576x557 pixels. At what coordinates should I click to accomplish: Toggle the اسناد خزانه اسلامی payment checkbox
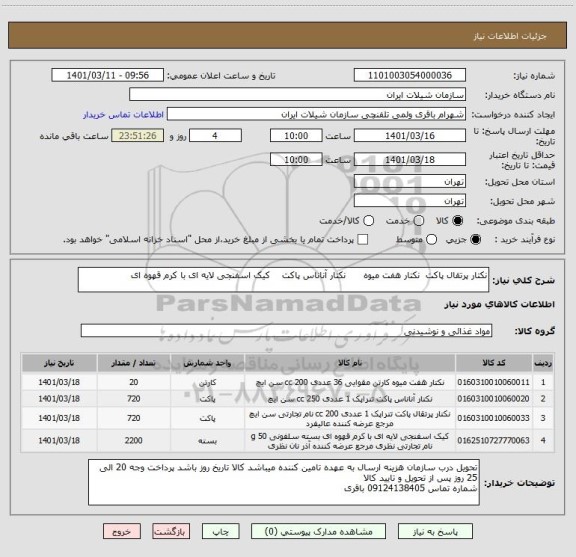(x=363, y=240)
